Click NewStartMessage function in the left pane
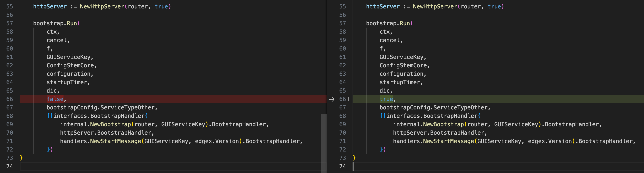This screenshot has height=173, width=644. [x=115, y=141]
